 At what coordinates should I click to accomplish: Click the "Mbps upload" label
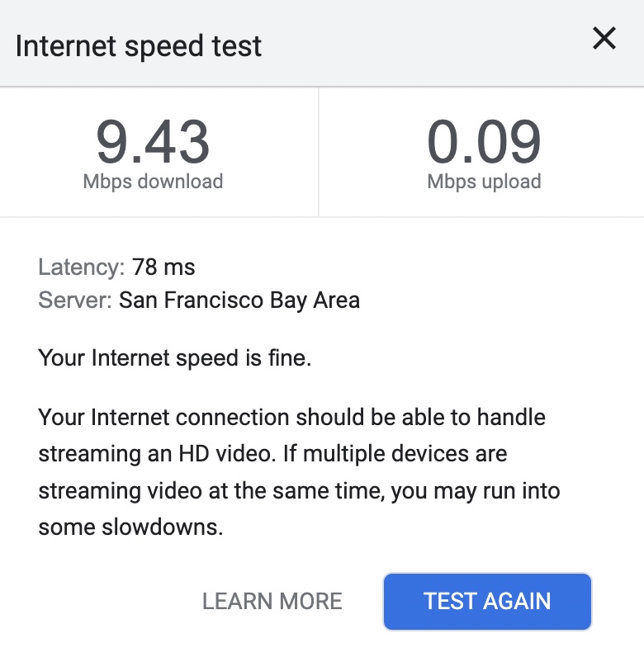click(484, 182)
